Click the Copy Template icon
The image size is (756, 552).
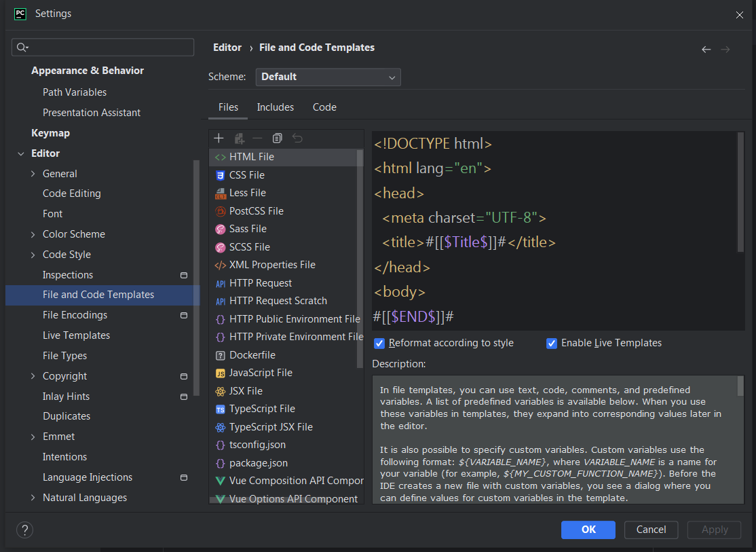(x=277, y=139)
